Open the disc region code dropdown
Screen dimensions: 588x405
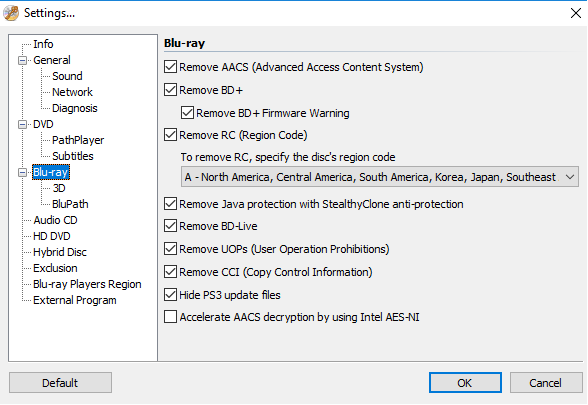(x=380, y=177)
